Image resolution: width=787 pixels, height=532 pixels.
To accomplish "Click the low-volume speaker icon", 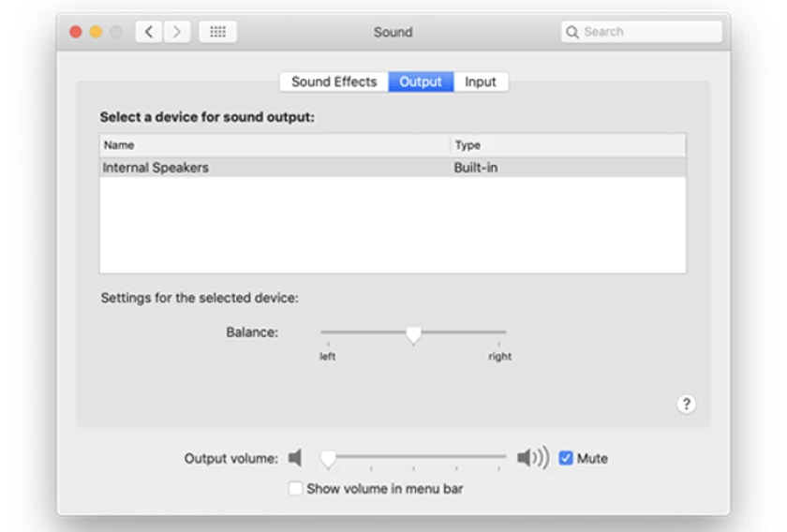I will 295,457.
